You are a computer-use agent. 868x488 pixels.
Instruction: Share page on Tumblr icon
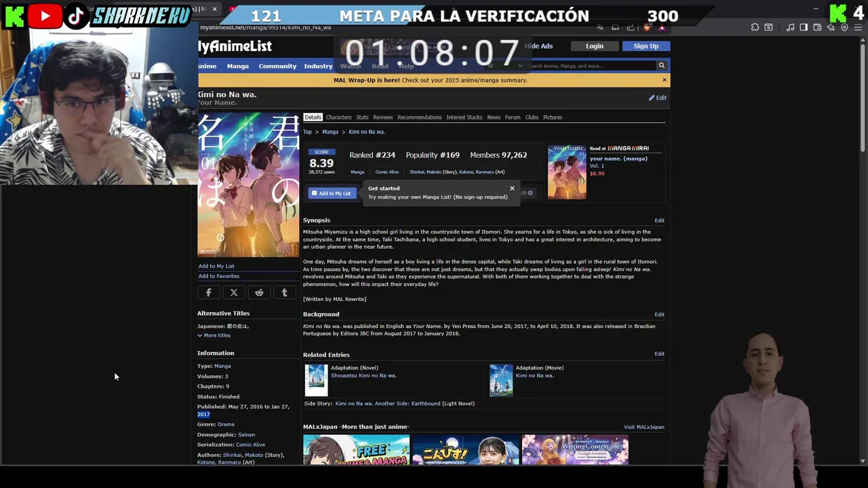click(285, 293)
